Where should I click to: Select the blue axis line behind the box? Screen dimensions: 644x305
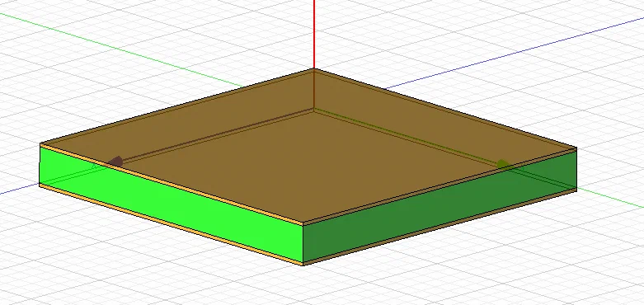(x=515, y=53)
